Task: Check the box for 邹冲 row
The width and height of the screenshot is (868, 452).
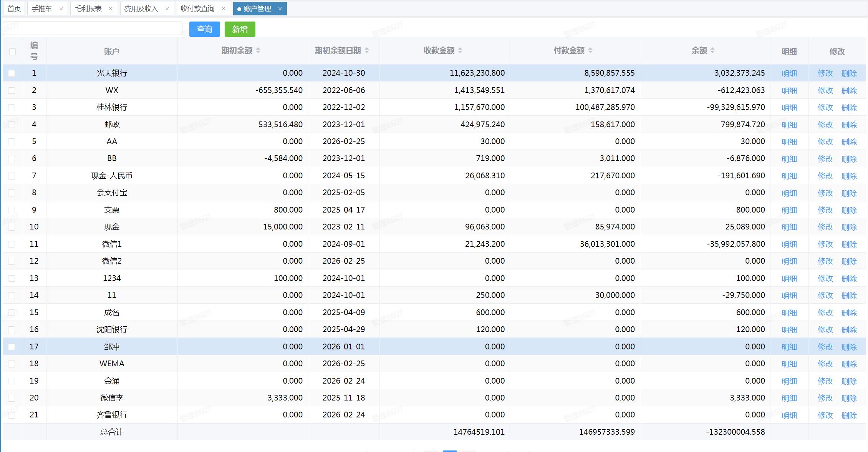Action: pos(12,347)
